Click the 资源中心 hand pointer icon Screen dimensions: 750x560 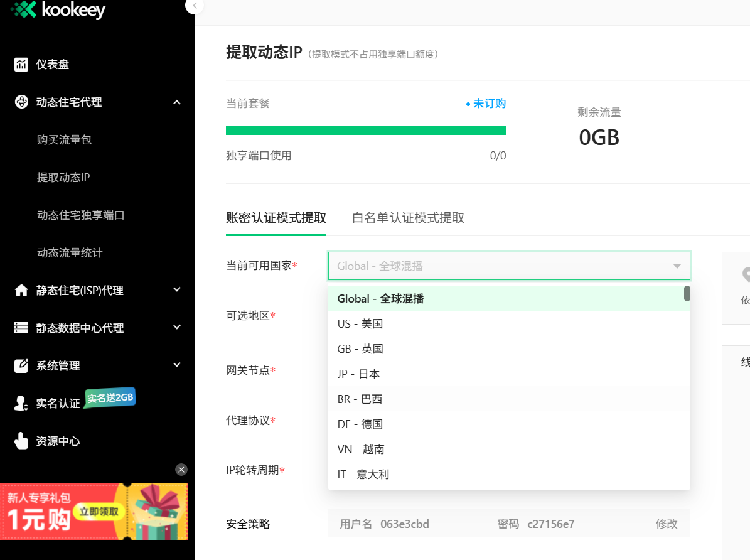coord(21,441)
